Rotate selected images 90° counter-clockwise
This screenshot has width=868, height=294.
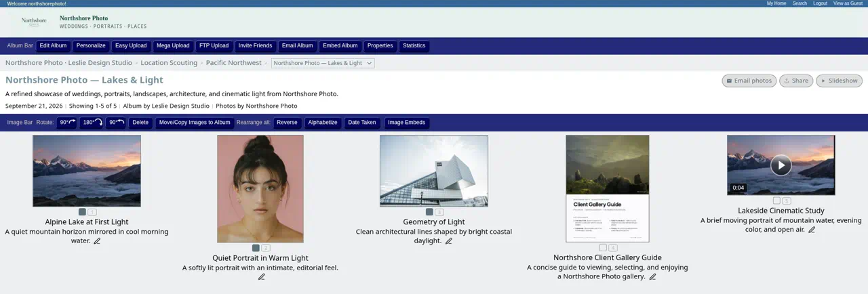tap(116, 123)
